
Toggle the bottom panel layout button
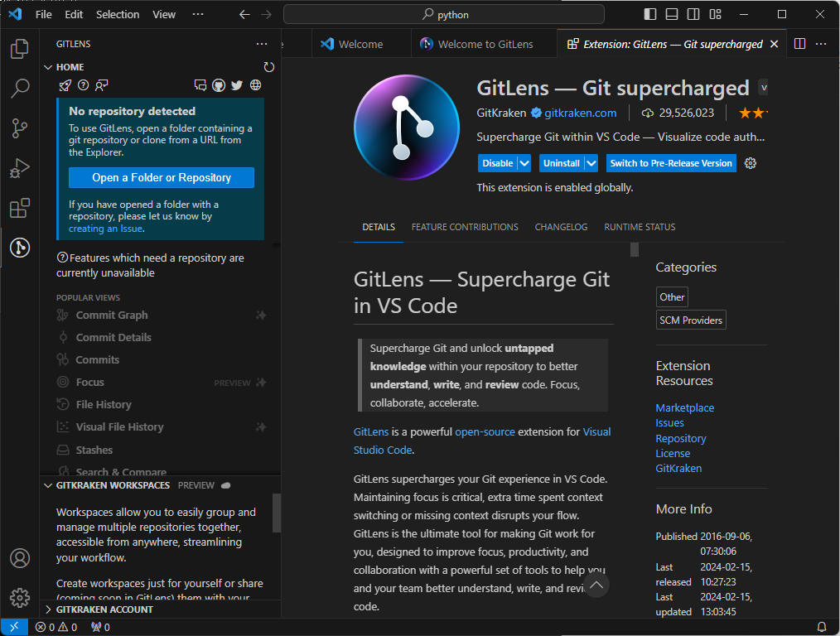pyautogui.click(x=672, y=14)
